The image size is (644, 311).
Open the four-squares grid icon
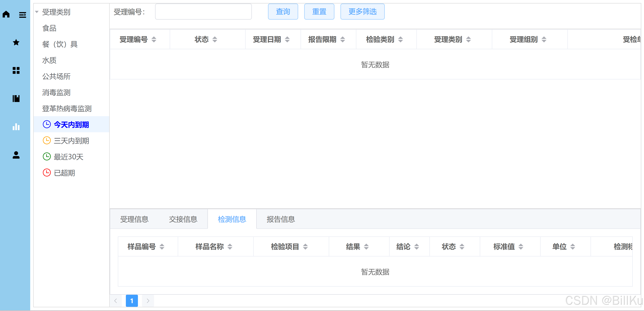point(16,70)
